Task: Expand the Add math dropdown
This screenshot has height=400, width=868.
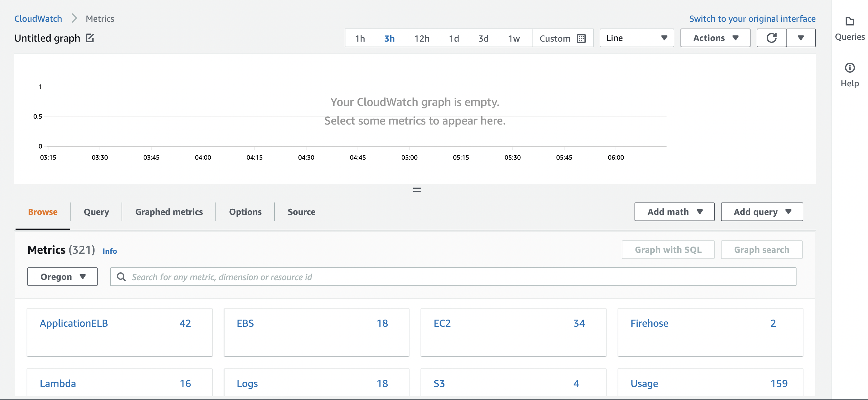Action: pos(674,212)
